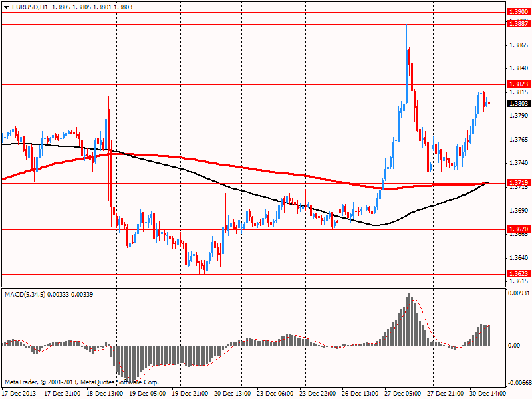Select the current price label 1.3803

coord(518,103)
